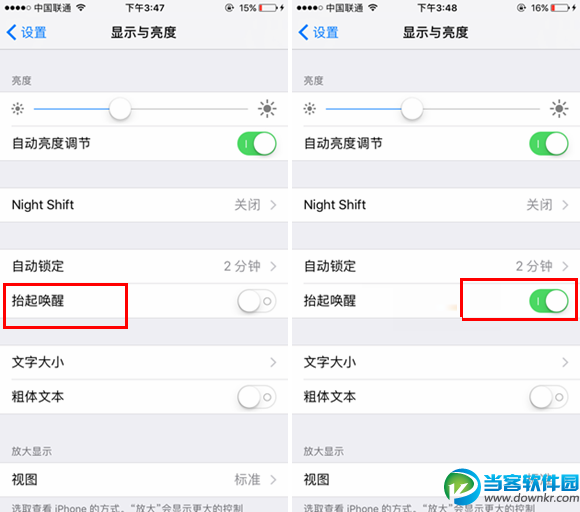The width and height of the screenshot is (580, 512).
Task: Tap the low brightness sun icon in left screen
Action: tap(17, 109)
